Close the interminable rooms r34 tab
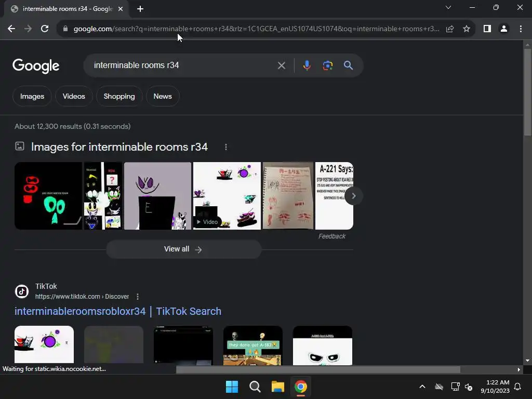 pos(121,9)
